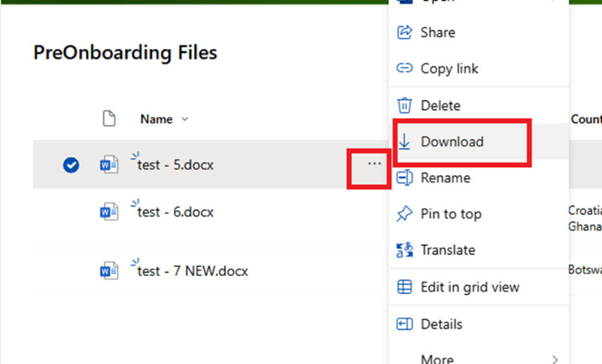
Task: Choose Download from the context menu
Action: click(x=479, y=141)
